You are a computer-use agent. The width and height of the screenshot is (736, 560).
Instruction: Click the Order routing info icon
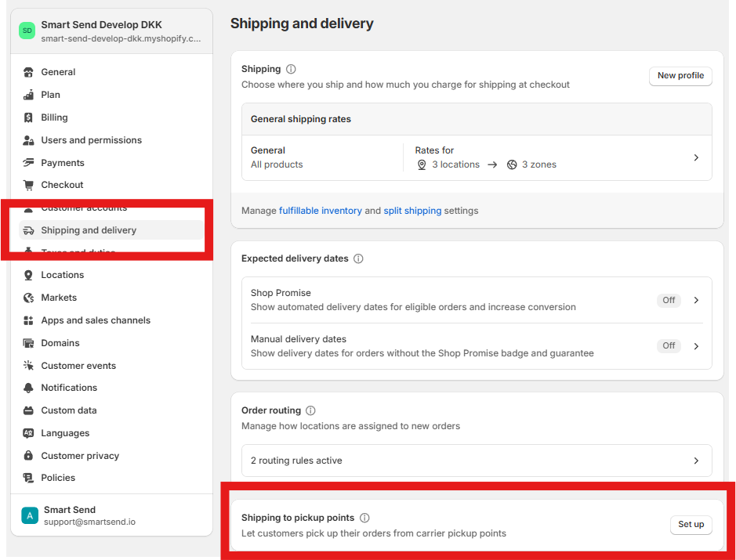310,410
